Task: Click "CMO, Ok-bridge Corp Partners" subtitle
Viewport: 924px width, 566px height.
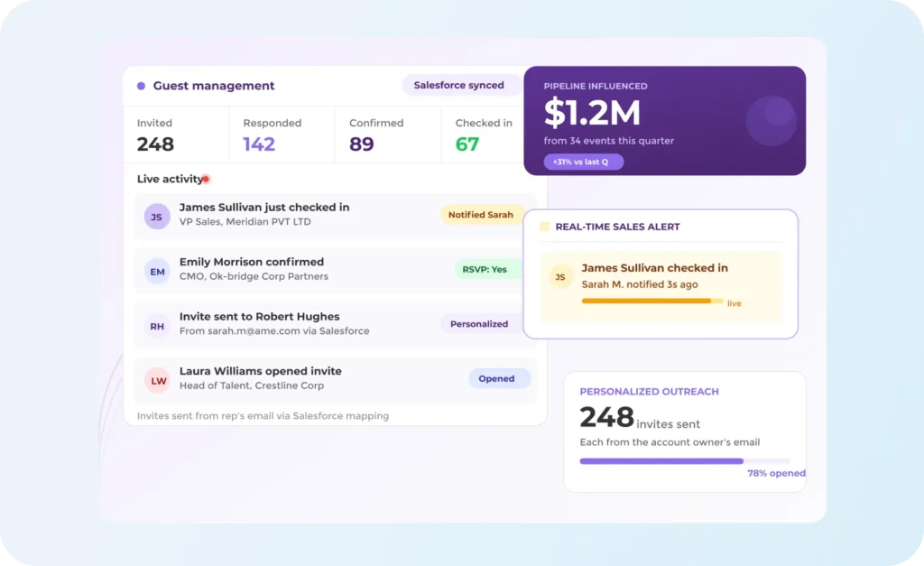Action: (254, 276)
